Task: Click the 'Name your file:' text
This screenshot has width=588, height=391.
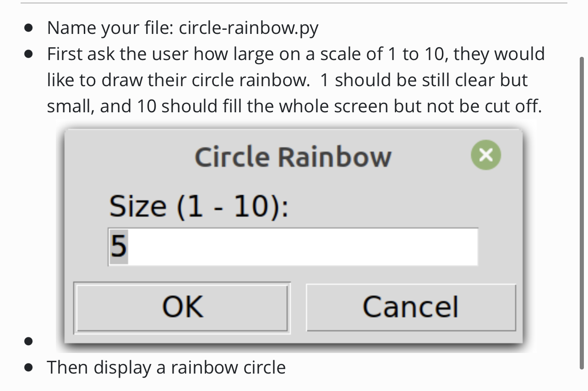Action: 110,29
